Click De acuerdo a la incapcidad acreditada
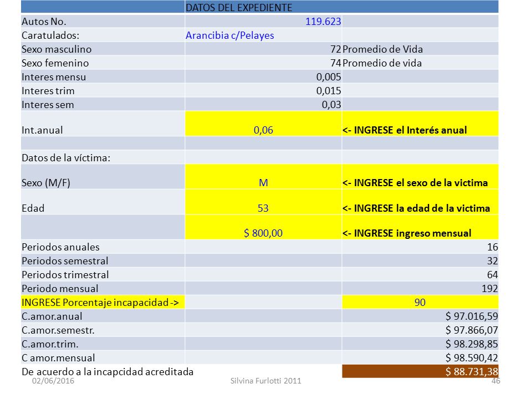The height and width of the screenshot is (399, 532). (x=108, y=372)
